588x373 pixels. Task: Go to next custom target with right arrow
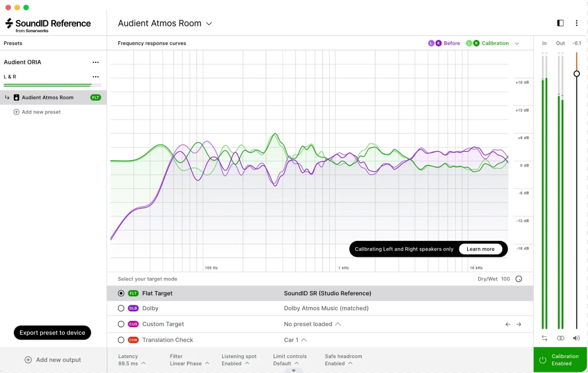coord(519,324)
